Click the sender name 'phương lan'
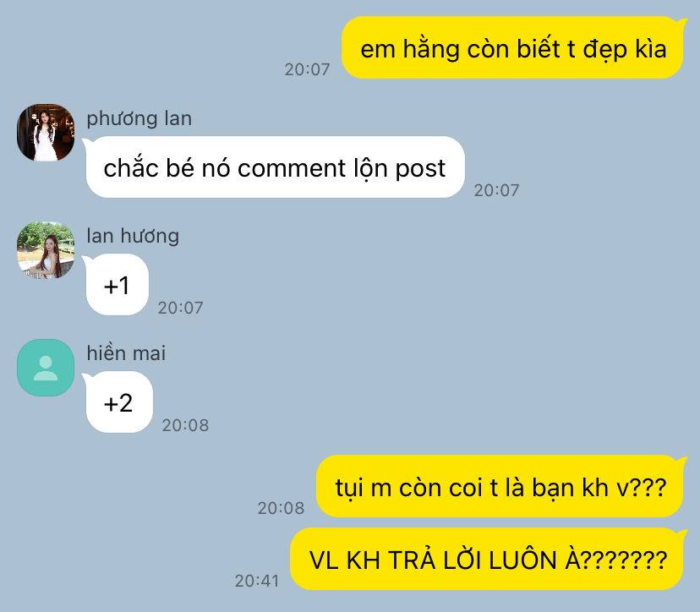This screenshot has height=612, width=700. pos(139,118)
